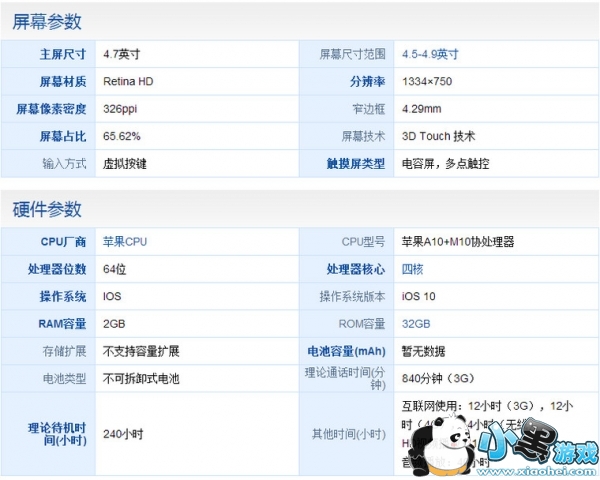
Task: Click the 屏幕材质 label
Action: 63,82
